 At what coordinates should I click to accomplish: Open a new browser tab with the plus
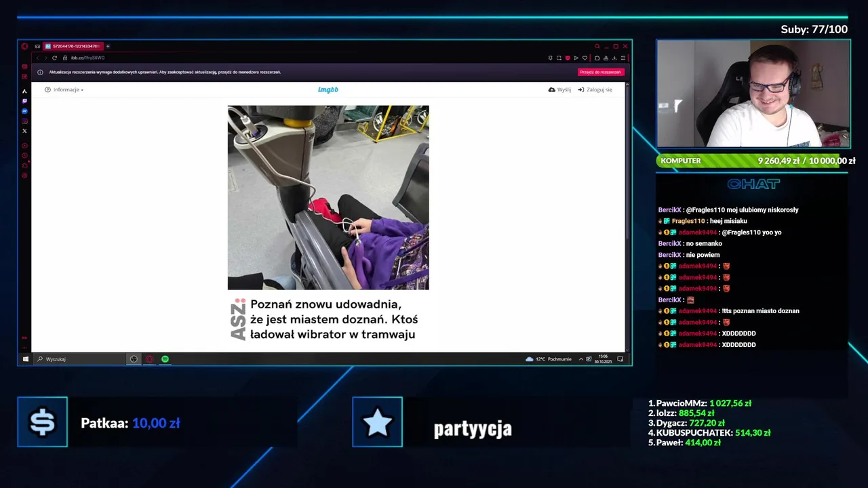(107, 46)
